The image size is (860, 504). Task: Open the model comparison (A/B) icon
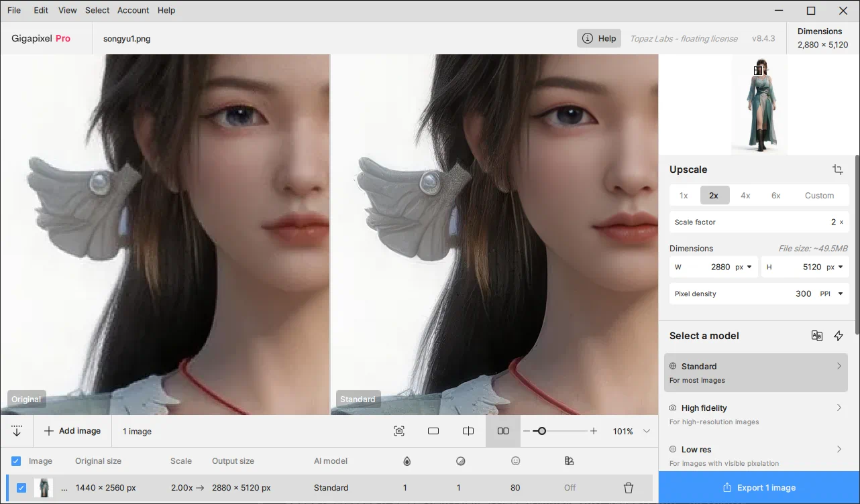tap(816, 336)
